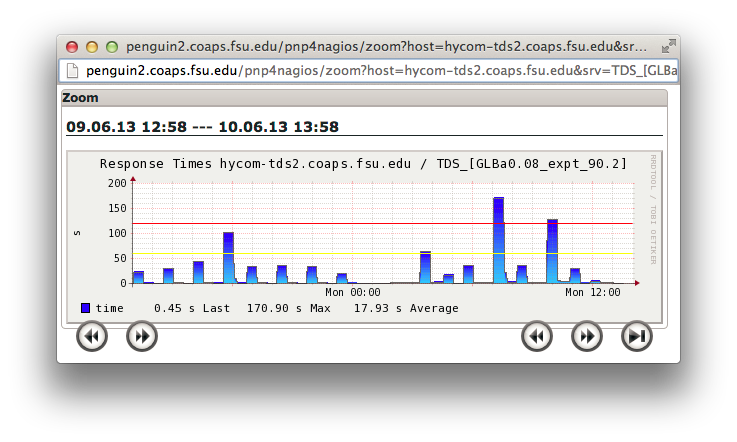Jump to latest with skip-to-end button
The height and width of the screenshot is (442, 737).
tap(637, 337)
